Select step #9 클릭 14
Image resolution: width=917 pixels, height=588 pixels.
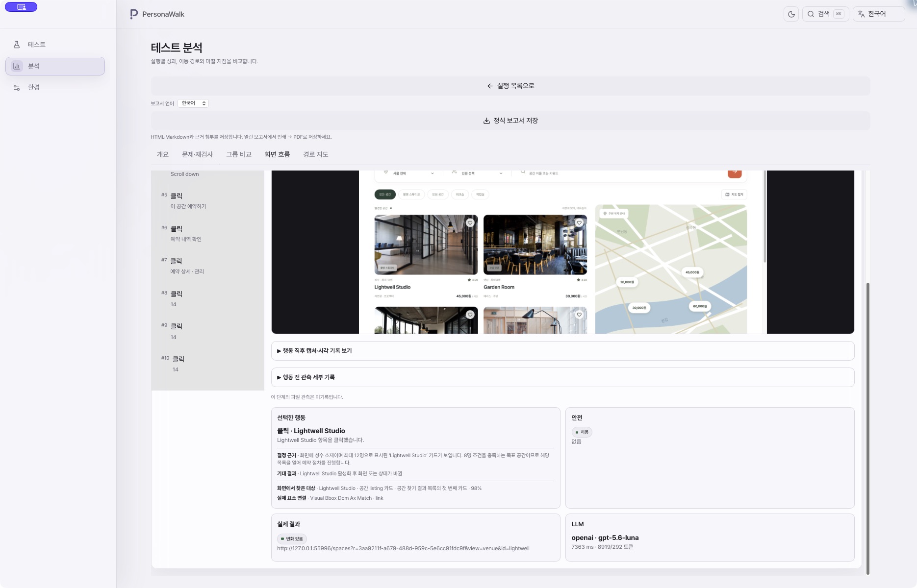(208, 331)
